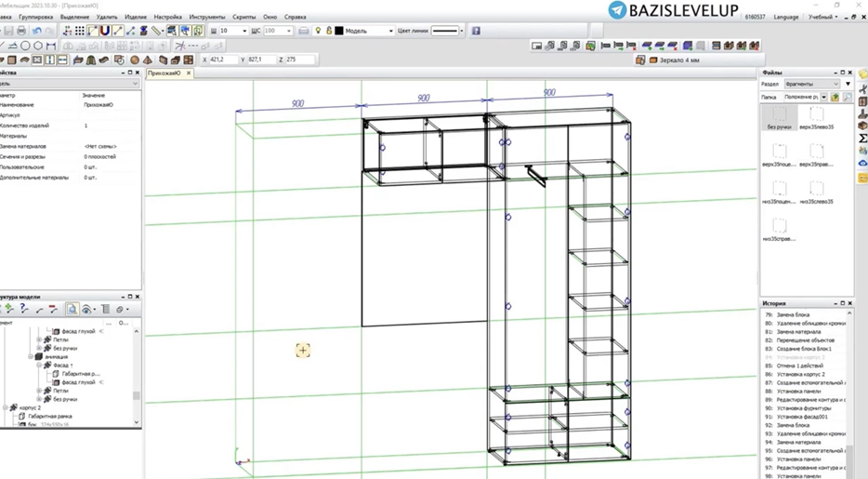Viewport: 868px width, 479px height.
Task: Click history entry 90: Установка фурнитуры
Action: coord(798,408)
